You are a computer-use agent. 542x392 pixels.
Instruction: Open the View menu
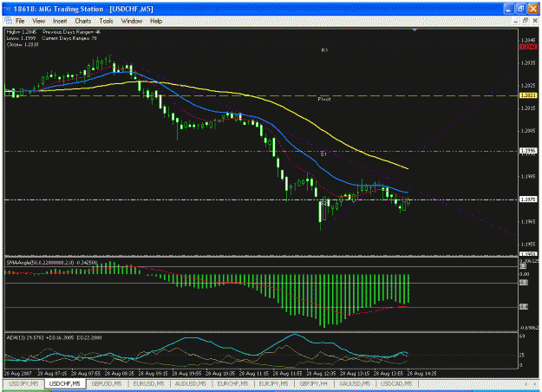tap(39, 21)
